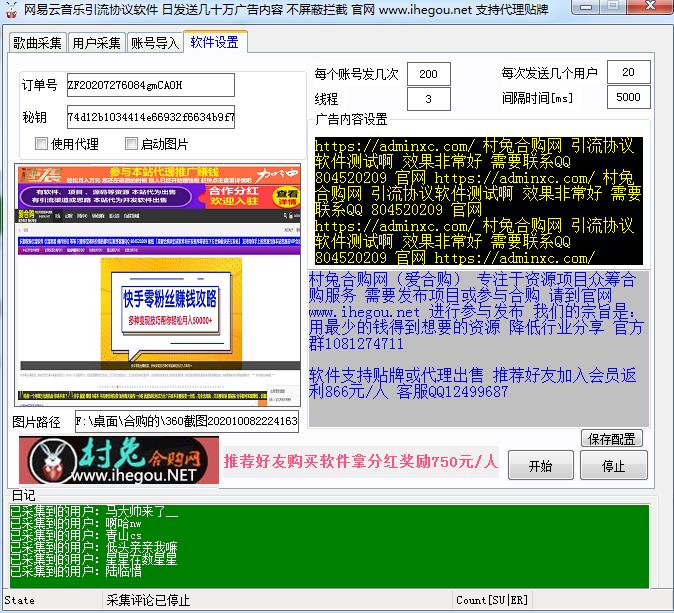Select the 软件设置 tab
The image size is (674, 613).
click(215, 42)
